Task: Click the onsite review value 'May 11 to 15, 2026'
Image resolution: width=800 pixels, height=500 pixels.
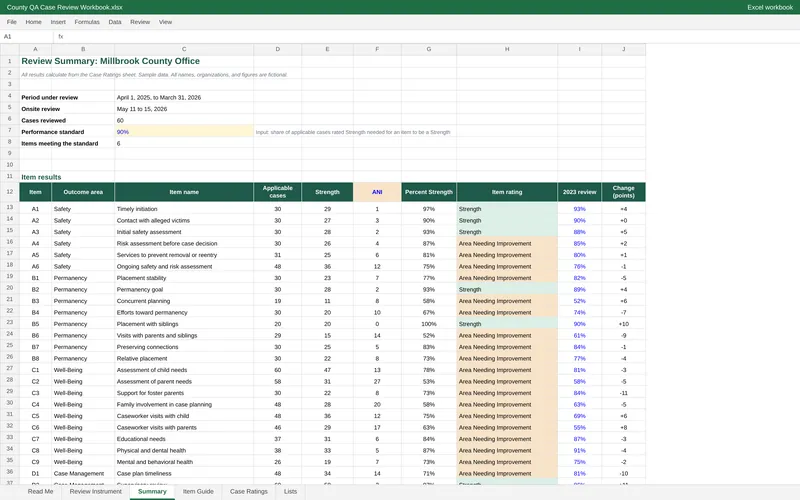Action: tap(142, 109)
